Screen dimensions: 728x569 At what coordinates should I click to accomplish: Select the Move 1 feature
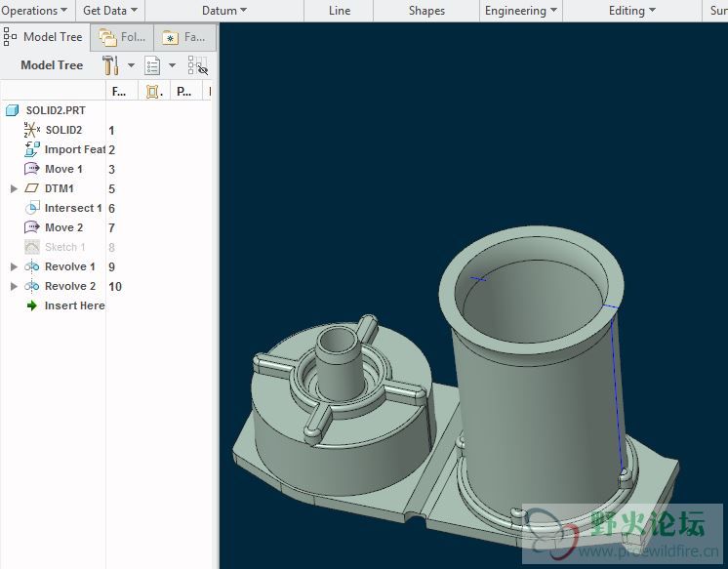(63, 169)
